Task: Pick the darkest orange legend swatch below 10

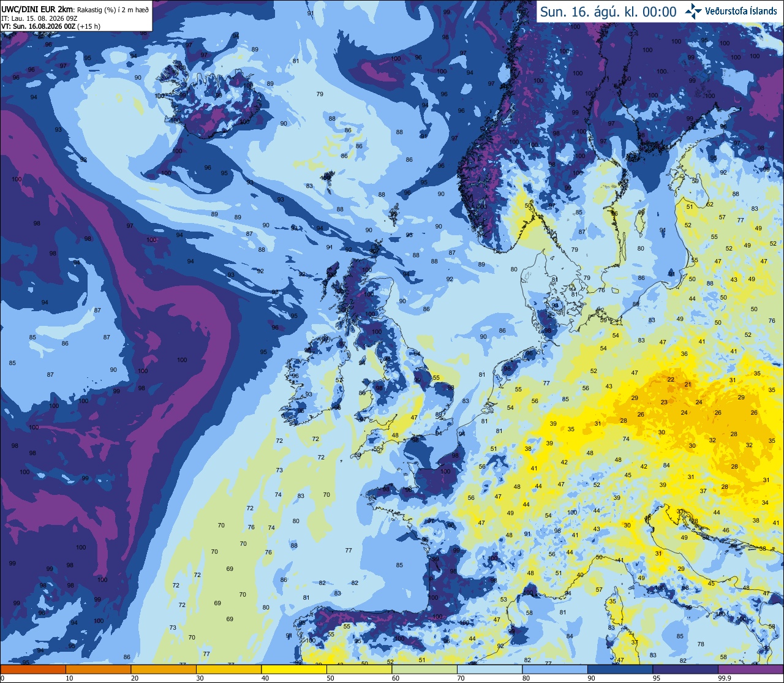Action: 33,669
